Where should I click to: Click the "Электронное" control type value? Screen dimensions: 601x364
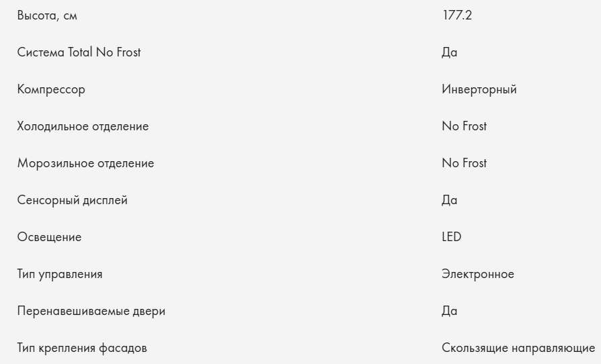point(478,274)
